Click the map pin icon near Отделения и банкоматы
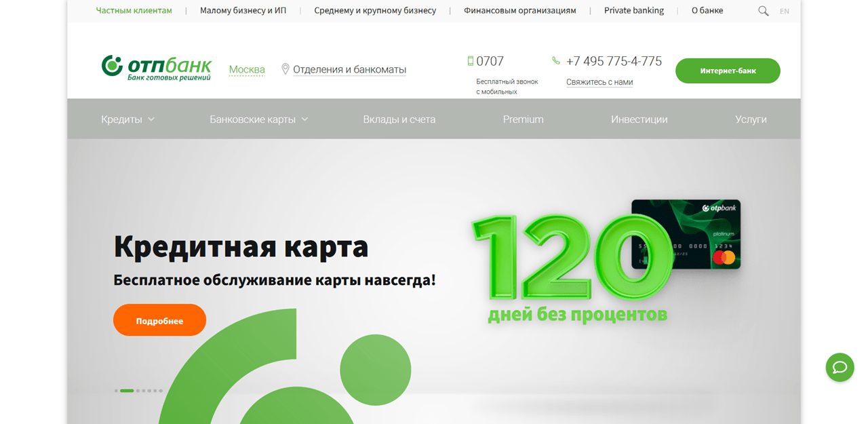868x424 pixels. click(285, 69)
